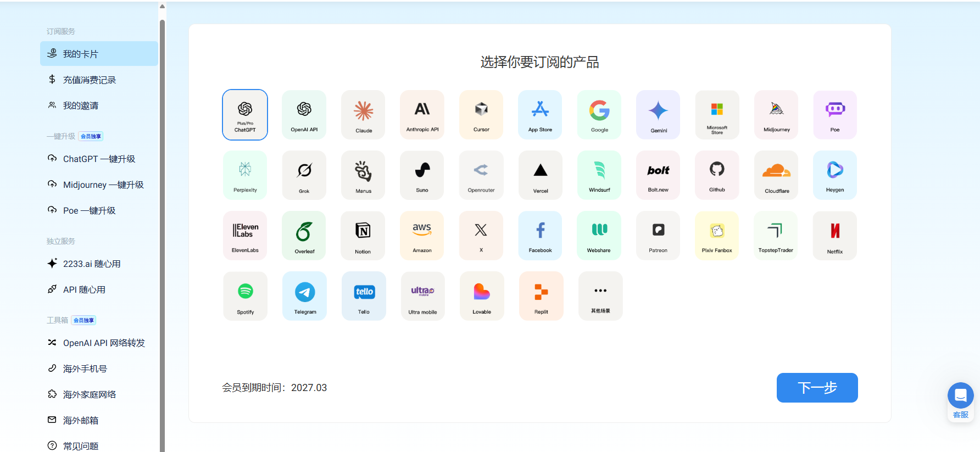Screen dimensions: 980x452
Task: Select the Lovable product icon
Action: pos(482,296)
